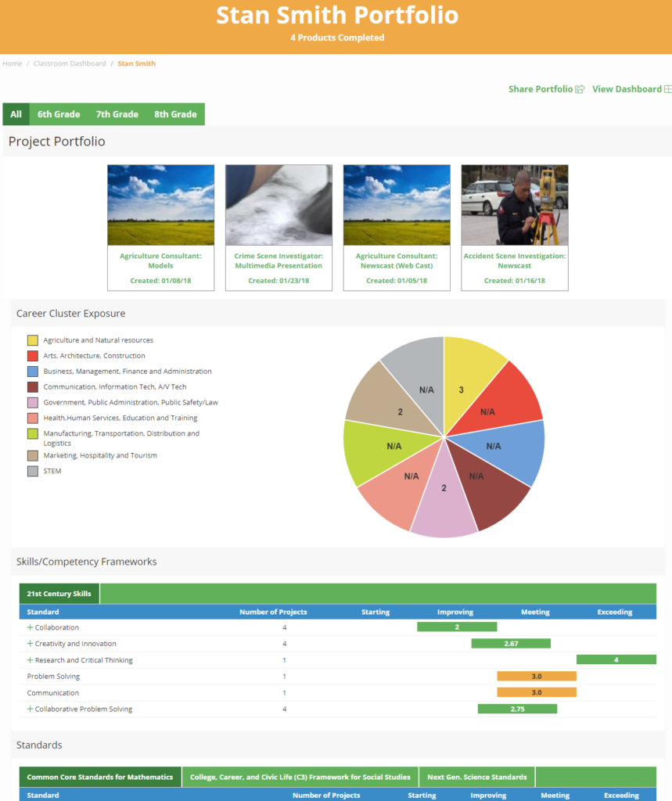Image resolution: width=672 pixels, height=801 pixels.
Task: Click the 21st Century Skills framework tab
Action: 58,594
